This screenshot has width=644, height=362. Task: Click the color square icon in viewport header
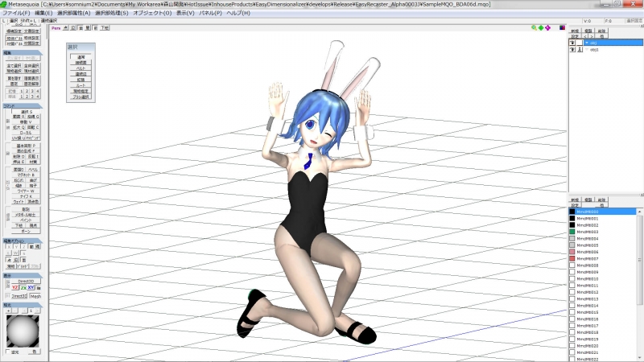[x=562, y=28]
